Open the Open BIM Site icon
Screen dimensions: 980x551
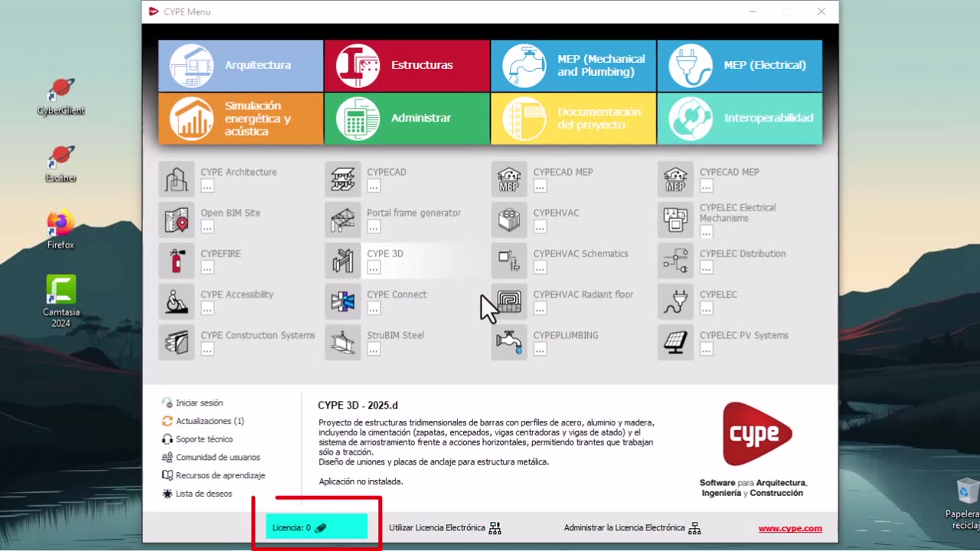click(x=177, y=220)
